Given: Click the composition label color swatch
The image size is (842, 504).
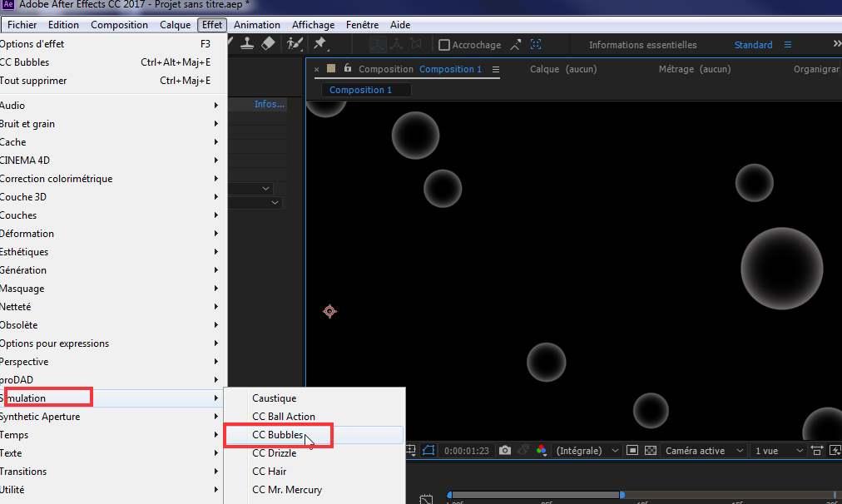Looking at the screenshot, I should click(x=331, y=69).
